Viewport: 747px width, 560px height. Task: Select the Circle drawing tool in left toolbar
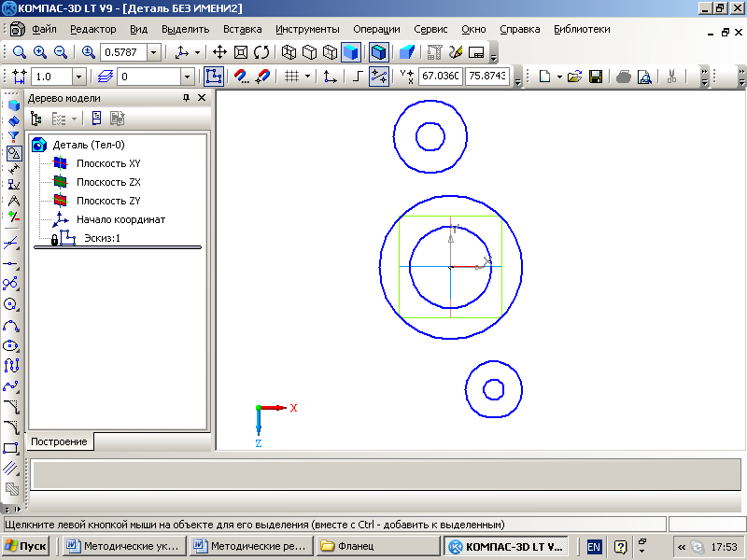pyautogui.click(x=11, y=304)
